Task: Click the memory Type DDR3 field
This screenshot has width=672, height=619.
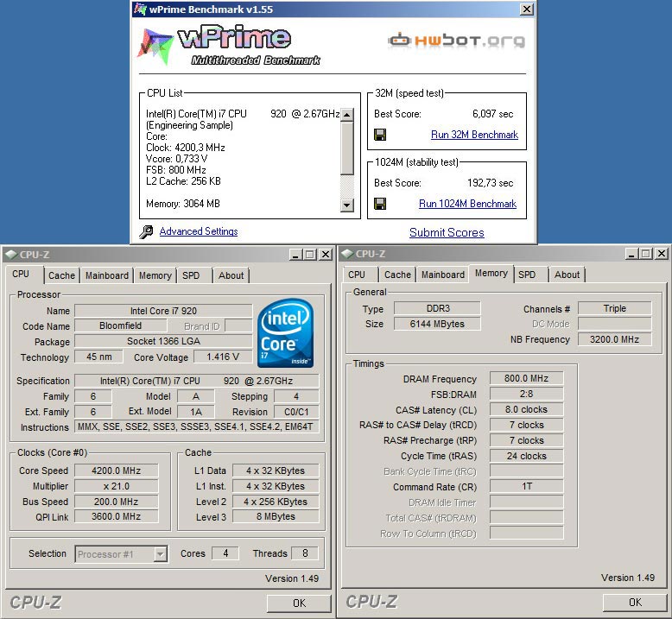Action: pyautogui.click(x=438, y=308)
